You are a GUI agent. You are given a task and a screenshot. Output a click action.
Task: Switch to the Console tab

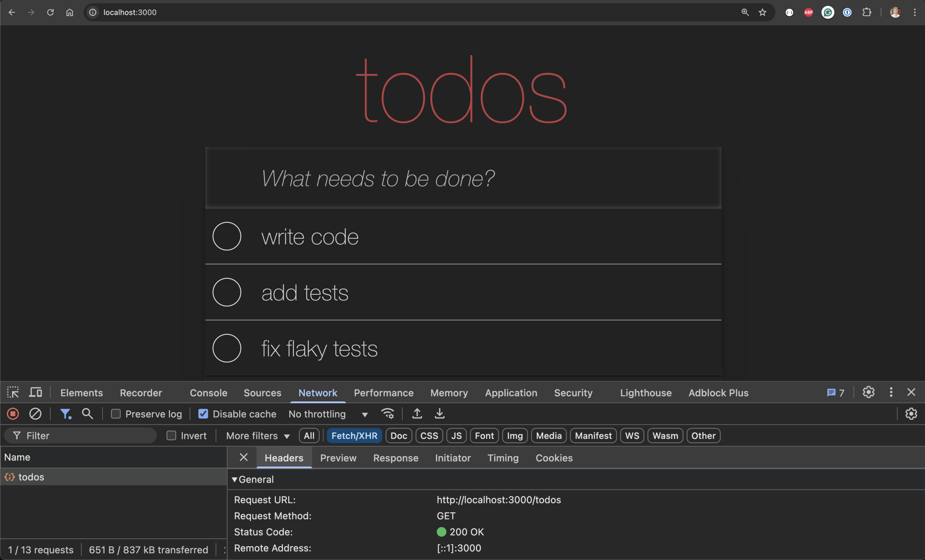coord(208,392)
